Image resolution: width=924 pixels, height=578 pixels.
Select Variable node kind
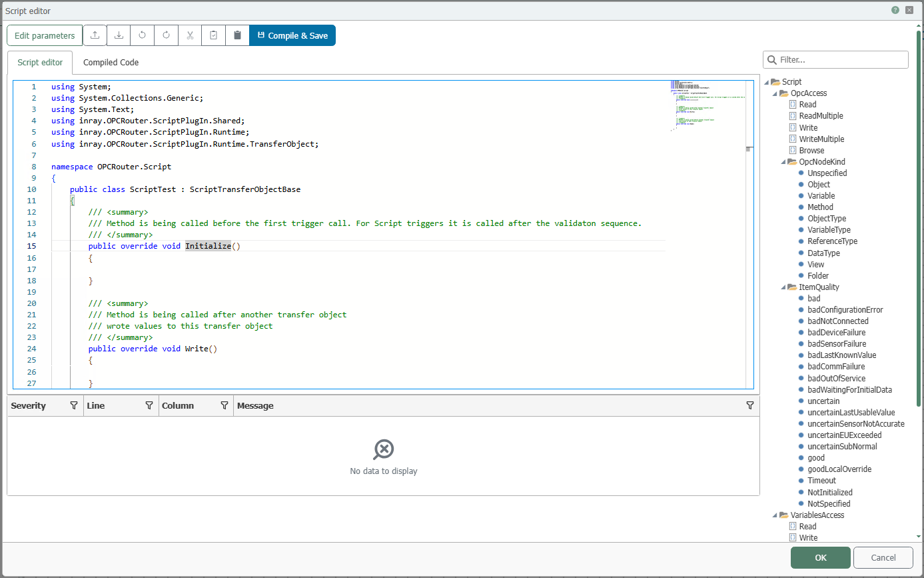(821, 196)
